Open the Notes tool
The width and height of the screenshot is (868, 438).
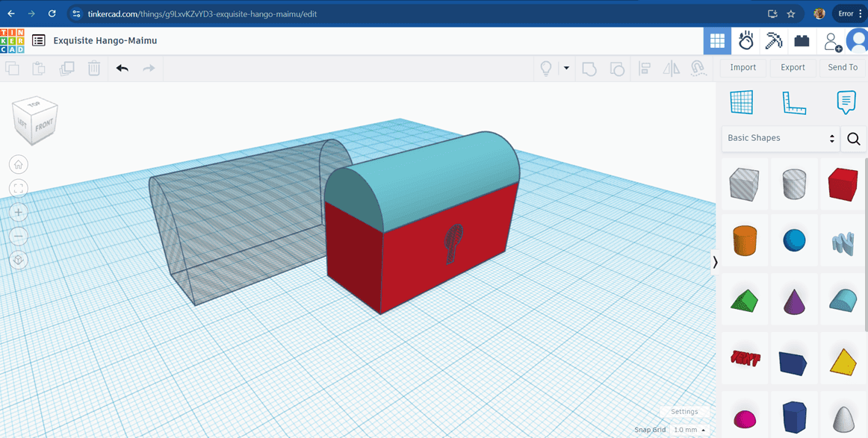(x=846, y=102)
